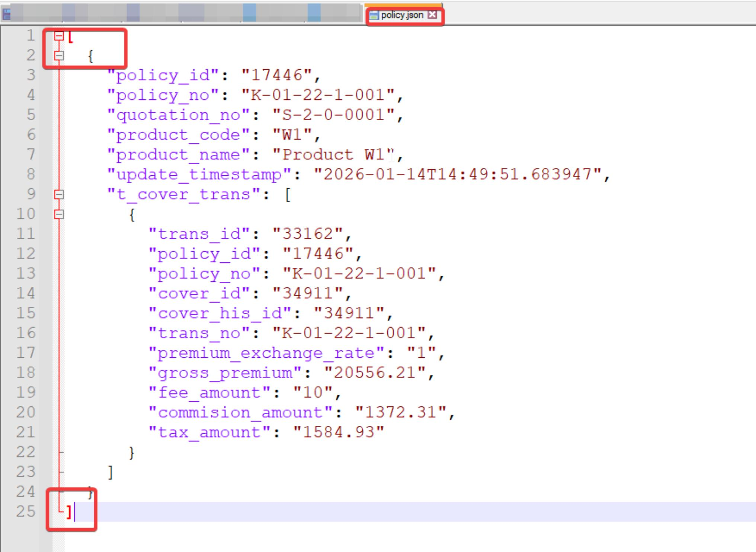This screenshot has width=756, height=552.
Task: Click line number 25 in margin
Action: [26, 511]
